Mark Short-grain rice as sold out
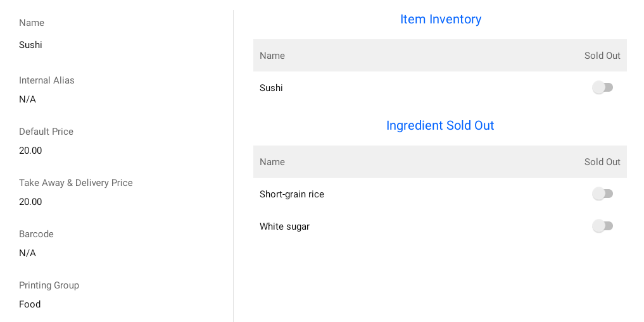The image size is (644, 322). click(602, 194)
